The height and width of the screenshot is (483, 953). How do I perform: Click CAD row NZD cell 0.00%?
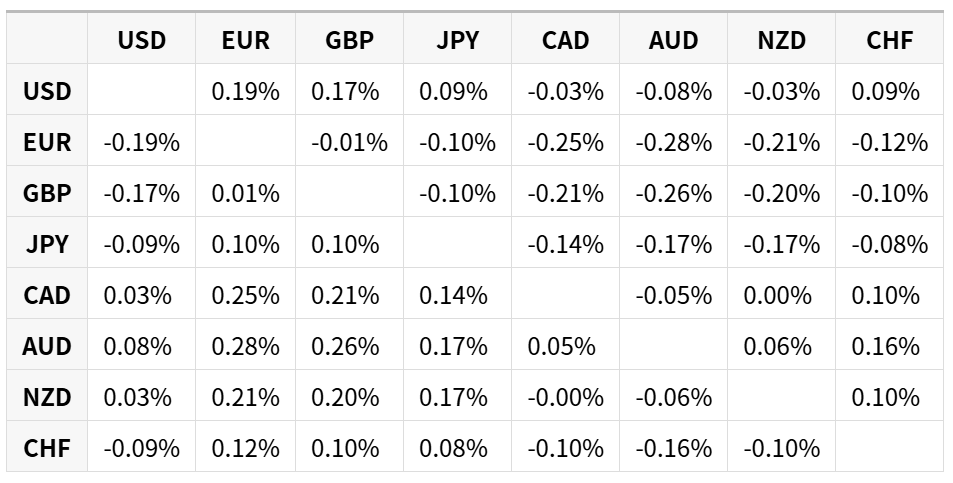coord(781,294)
